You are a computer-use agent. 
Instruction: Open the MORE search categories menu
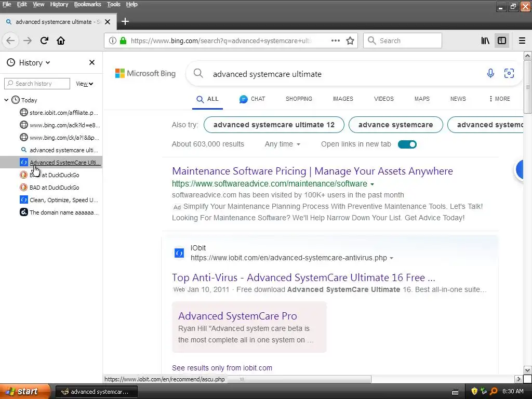point(499,99)
